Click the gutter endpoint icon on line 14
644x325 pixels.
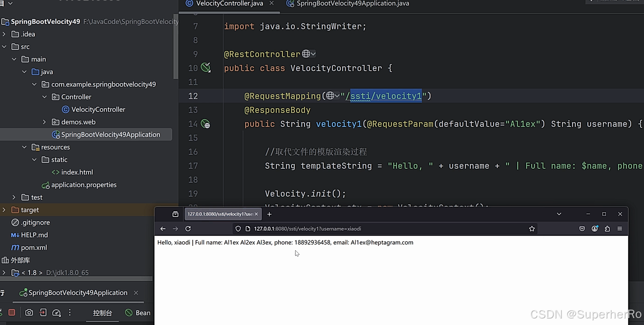click(x=205, y=124)
